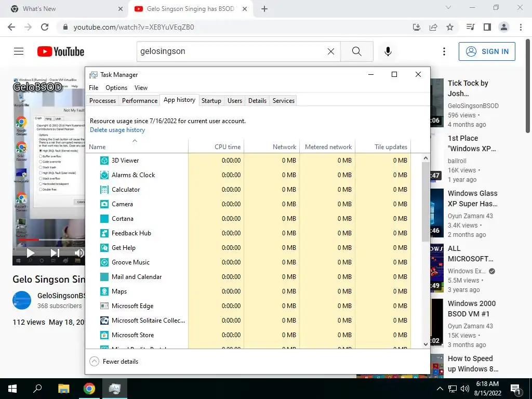532x399 pixels.
Task: Click the 3D Viewer app icon
Action: point(104,161)
